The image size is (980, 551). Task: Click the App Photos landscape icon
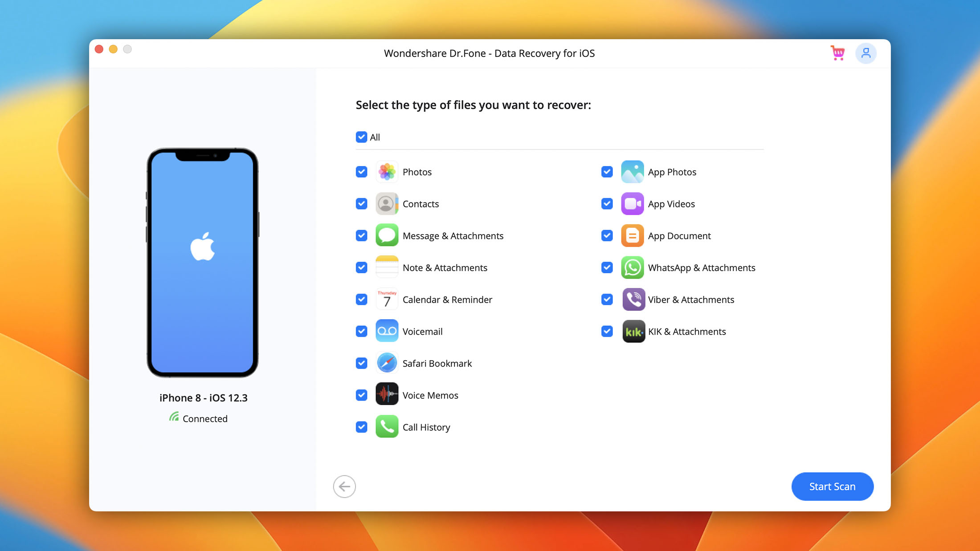pyautogui.click(x=633, y=172)
